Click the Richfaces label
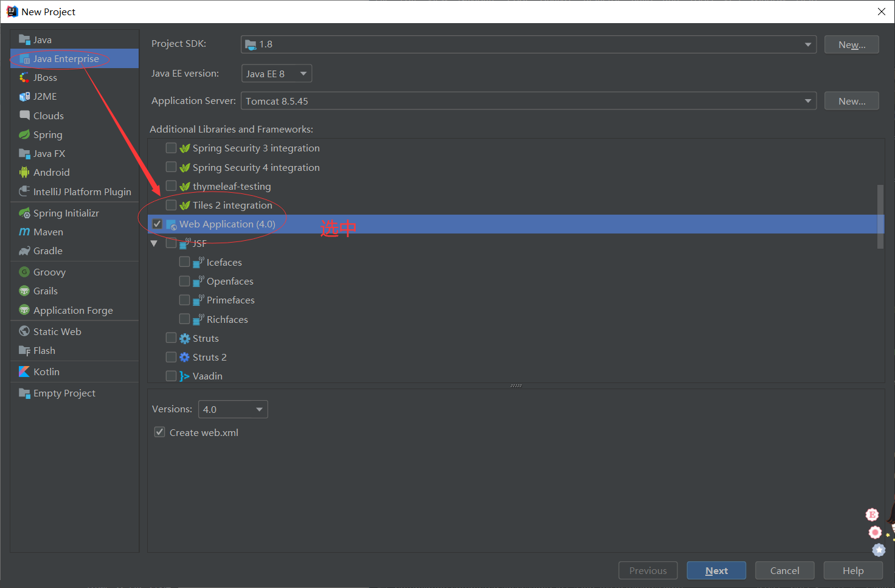This screenshot has width=895, height=588. click(227, 319)
